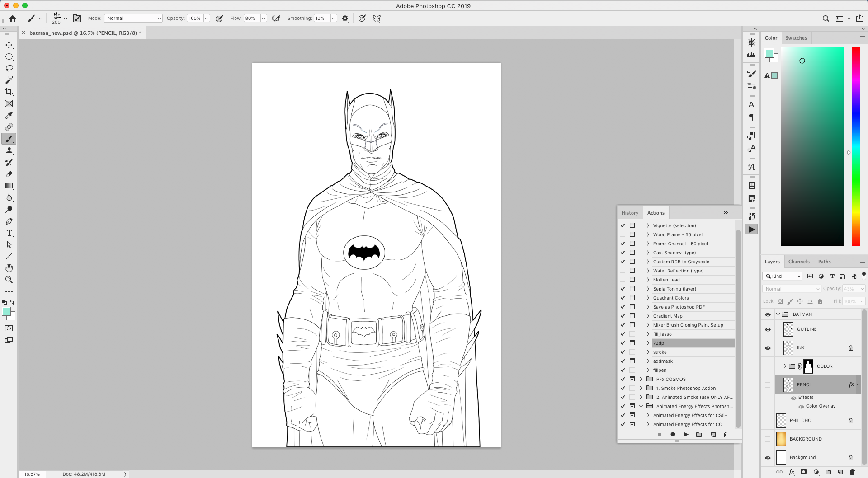The height and width of the screenshot is (478, 868).
Task: Begin recording an action
Action: click(x=673, y=435)
